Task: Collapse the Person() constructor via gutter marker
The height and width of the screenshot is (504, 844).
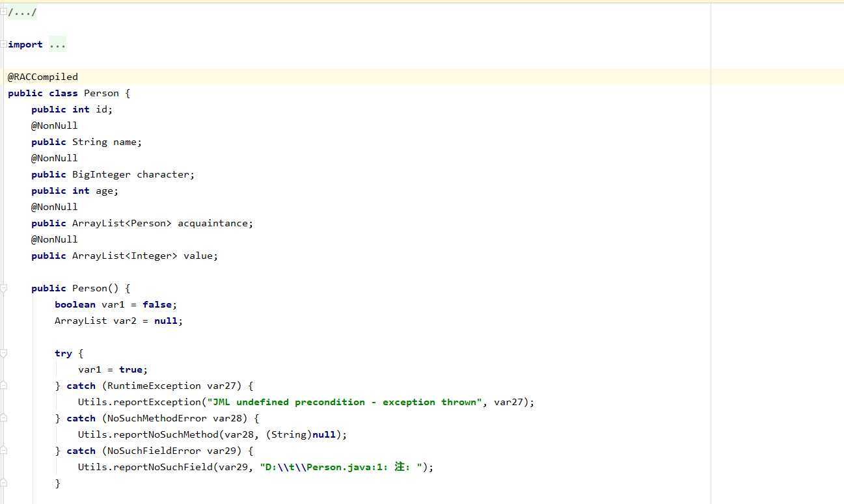Action: coord(3,288)
